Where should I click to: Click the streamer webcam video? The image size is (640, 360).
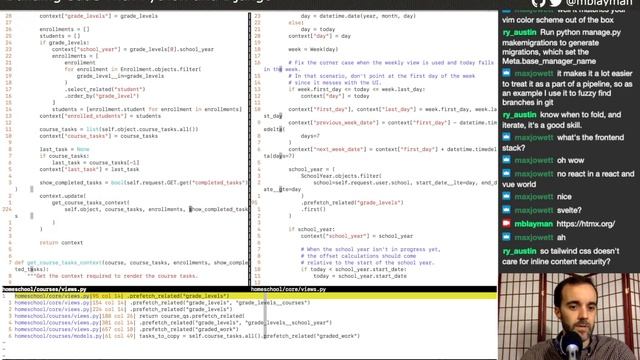coord(569,316)
